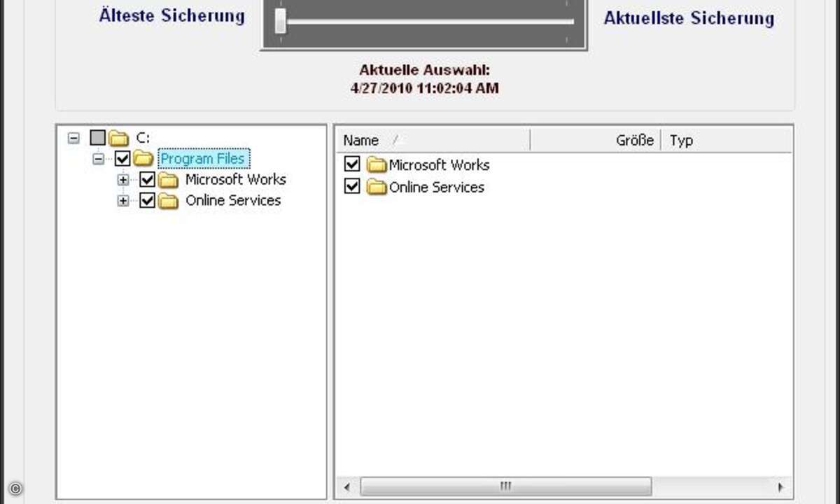840x504 pixels.
Task: Click Online Services folder icon in tree
Action: click(168, 201)
